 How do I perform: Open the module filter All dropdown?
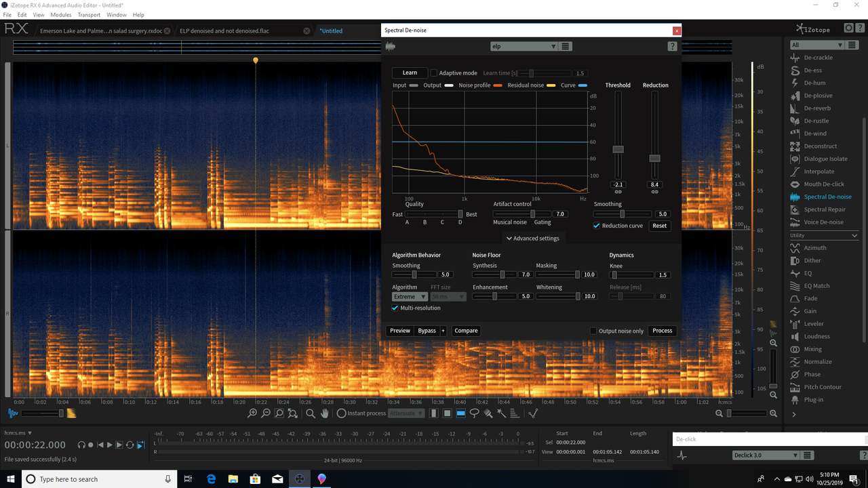coord(816,45)
